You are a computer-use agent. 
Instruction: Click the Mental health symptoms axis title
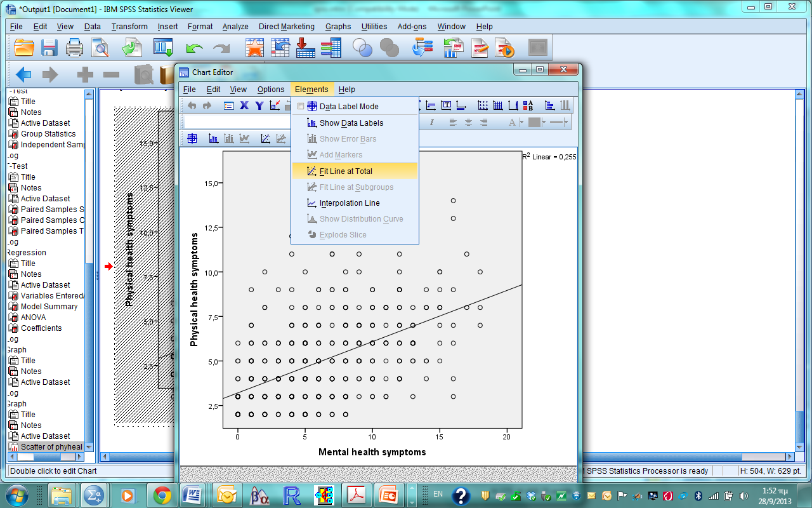click(372, 452)
